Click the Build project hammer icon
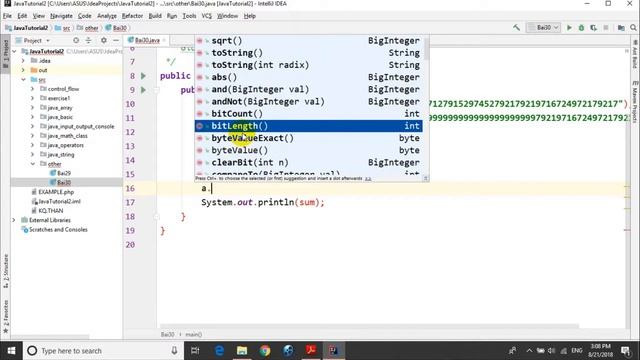This screenshot has width=640, height=360. tap(516, 28)
